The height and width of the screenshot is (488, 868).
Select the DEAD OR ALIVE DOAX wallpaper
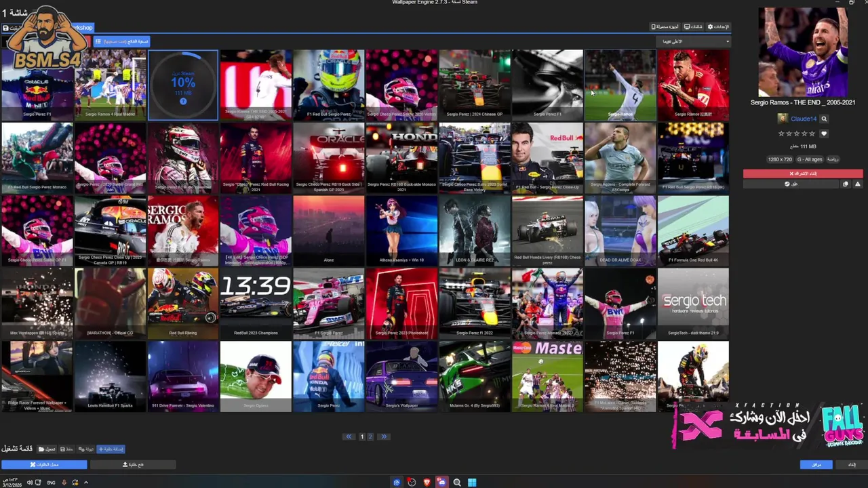(620, 230)
